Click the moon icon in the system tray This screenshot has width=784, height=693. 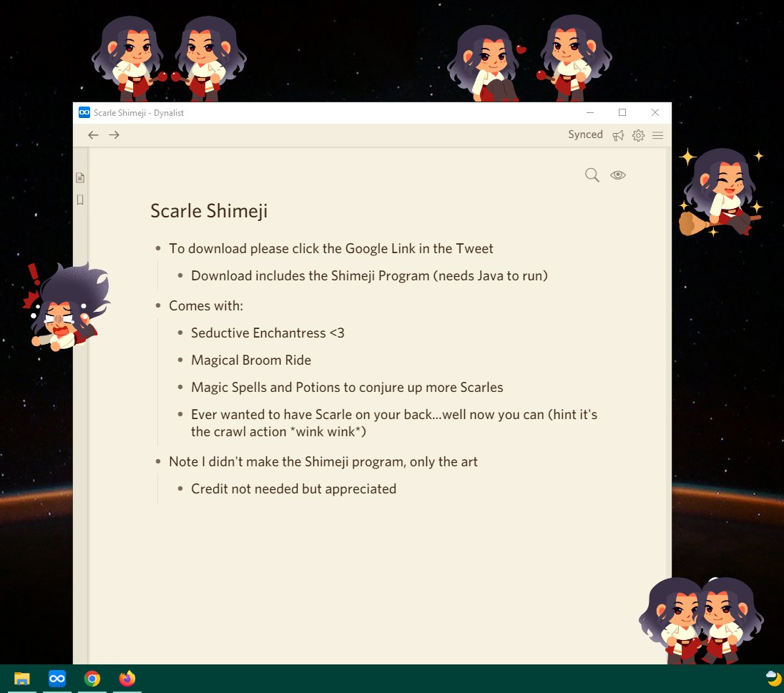pyautogui.click(x=773, y=678)
